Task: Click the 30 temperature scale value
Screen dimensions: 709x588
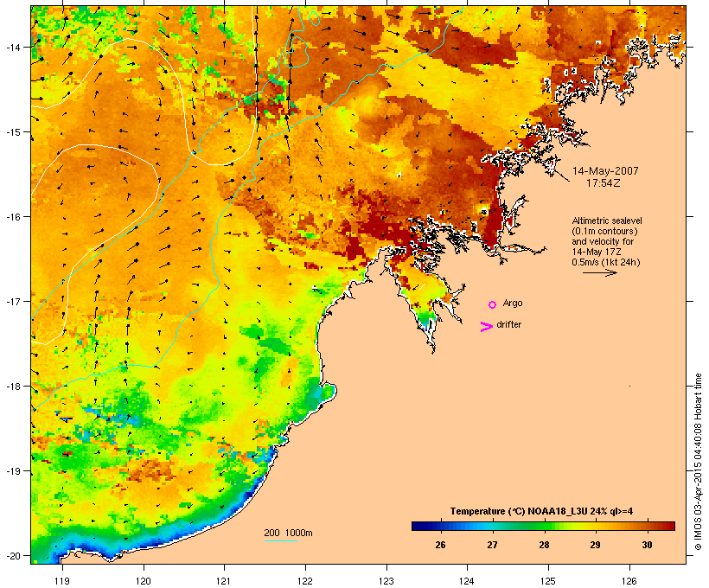Action: (x=647, y=545)
